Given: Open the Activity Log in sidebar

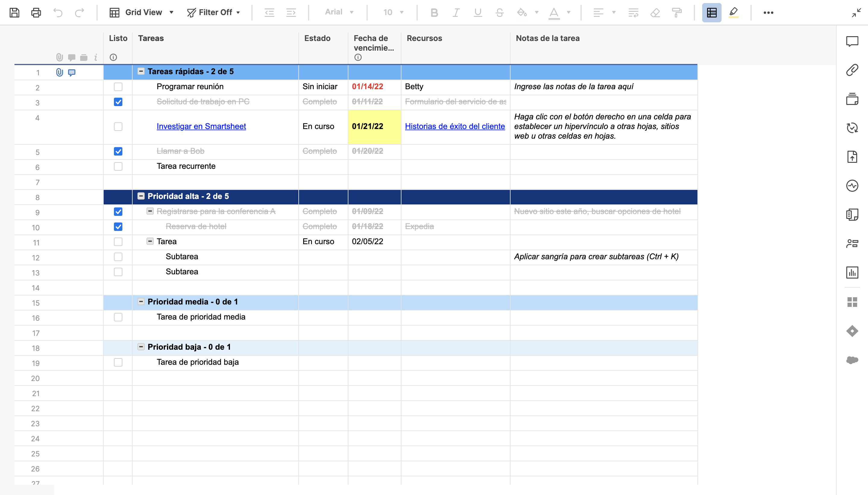Looking at the screenshot, I should pyautogui.click(x=852, y=186).
